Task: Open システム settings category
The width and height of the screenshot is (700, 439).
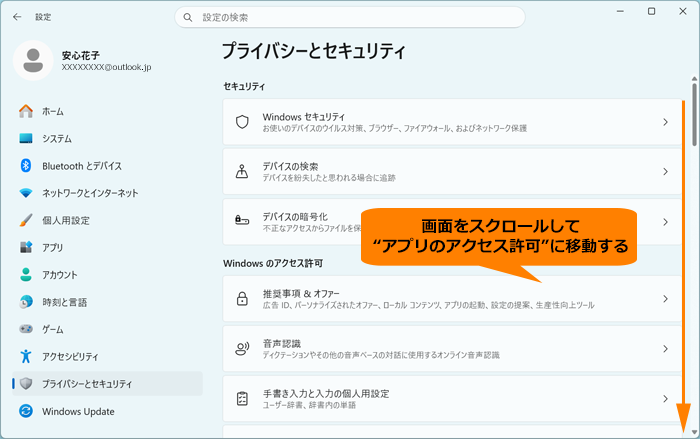Action: 107,138
